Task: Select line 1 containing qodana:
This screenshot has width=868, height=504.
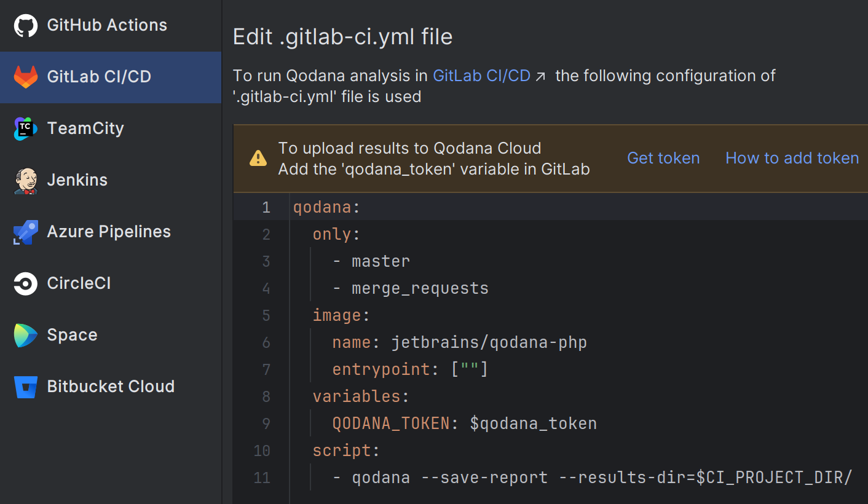Action: coord(326,207)
